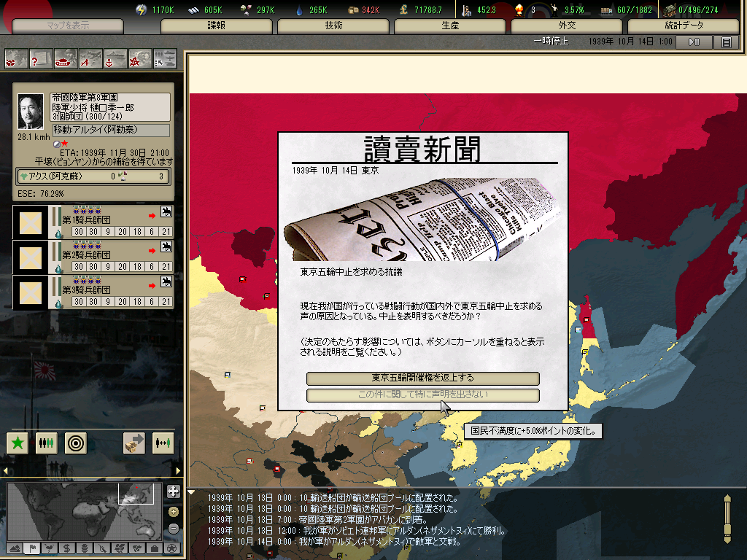Click the crates strategic redeployment icon

(x=134, y=443)
